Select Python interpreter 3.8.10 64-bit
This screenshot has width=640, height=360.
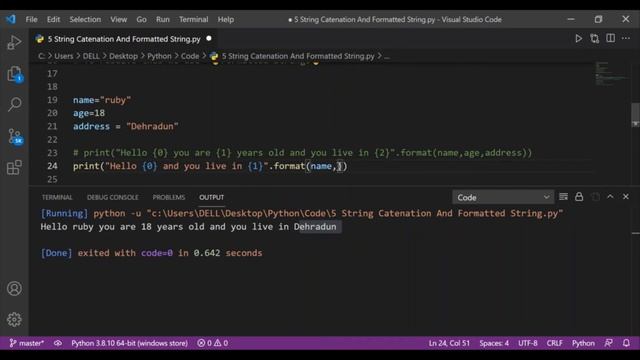[129, 343]
